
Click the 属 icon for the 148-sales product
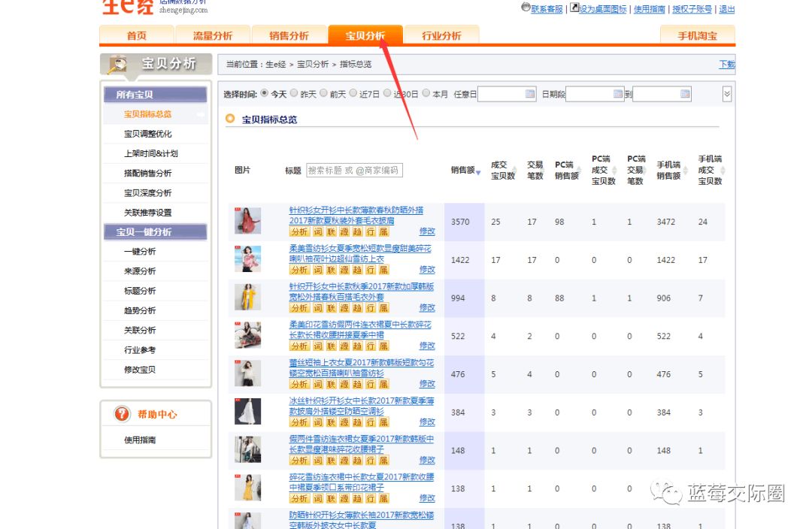[383, 461]
